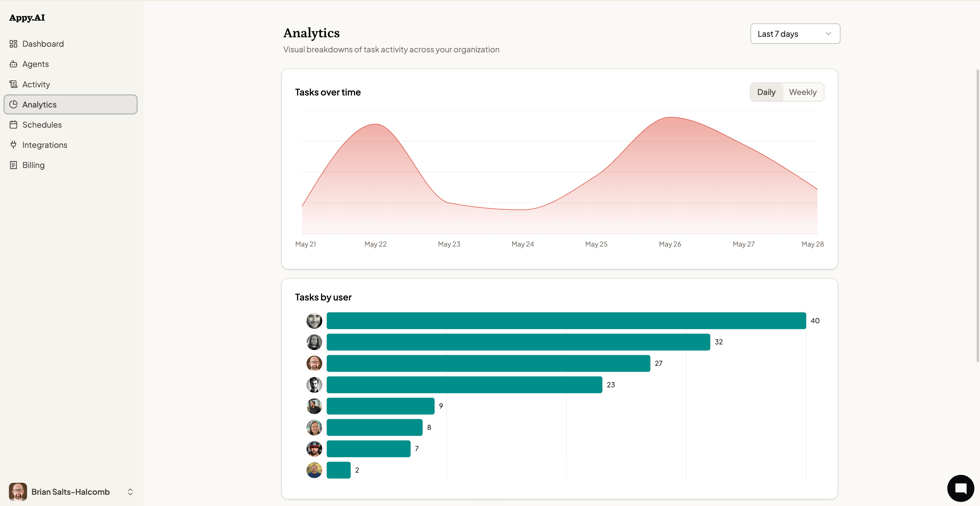The height and width of the screenshot is (506, 980).
Task: Click the May 27 axis label
Action: click(744, 244)
